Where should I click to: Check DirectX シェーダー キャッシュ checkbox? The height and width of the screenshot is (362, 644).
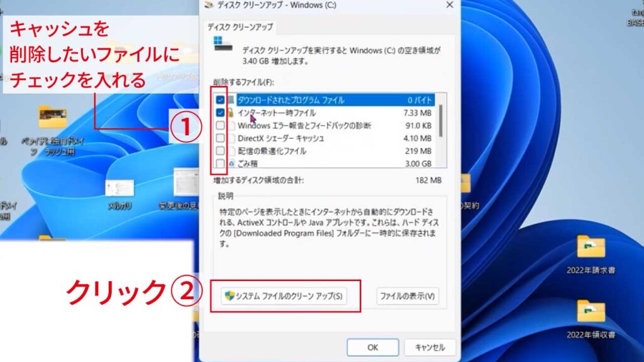coord(220,138)
